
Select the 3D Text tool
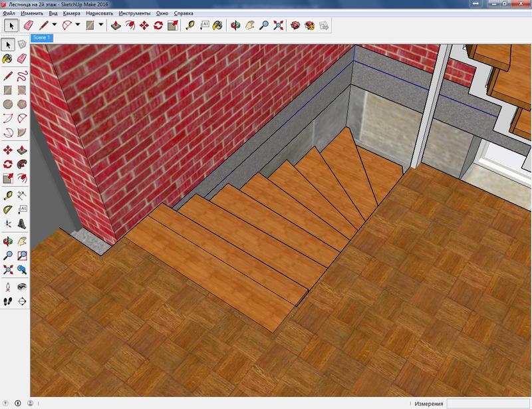(22, 223)
